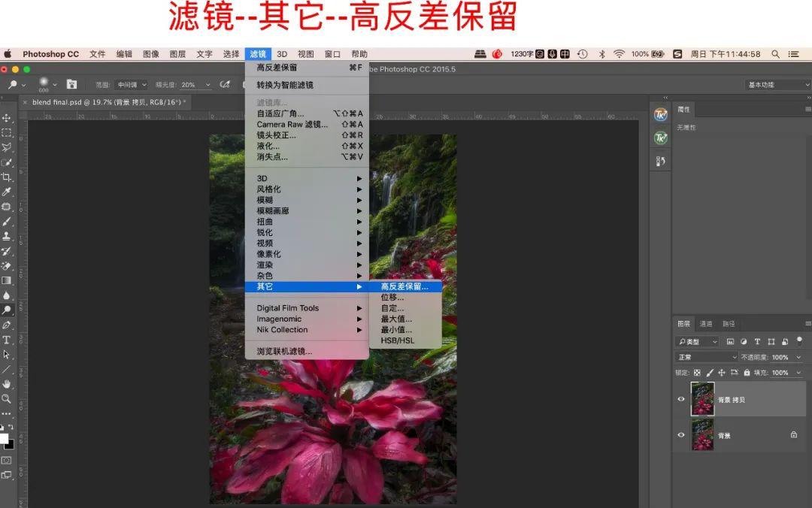Open the 填充 100% dropdown
This screenshot has width=812, height=508.
798,372
